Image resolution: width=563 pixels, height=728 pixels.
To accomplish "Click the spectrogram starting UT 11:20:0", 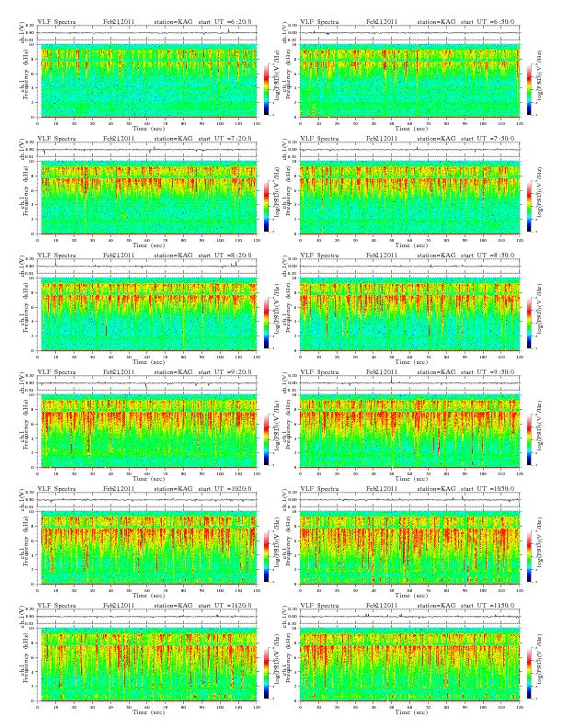I will click(x=147, y=665).
